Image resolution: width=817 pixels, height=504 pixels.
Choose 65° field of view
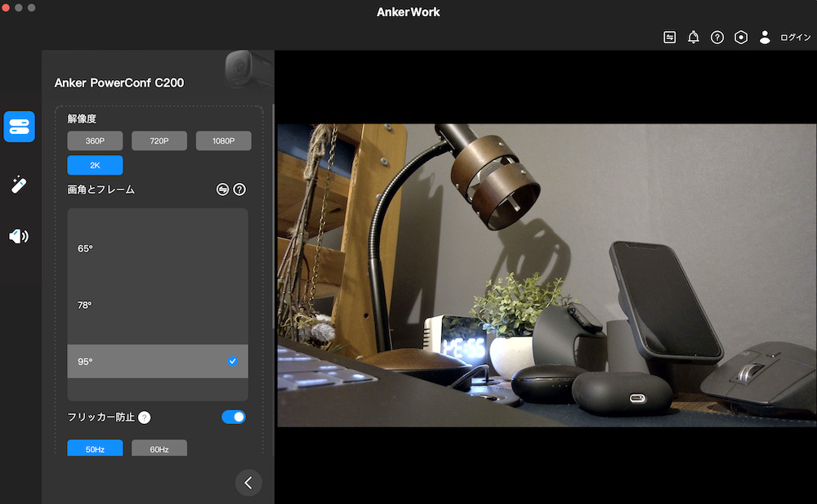158,248
